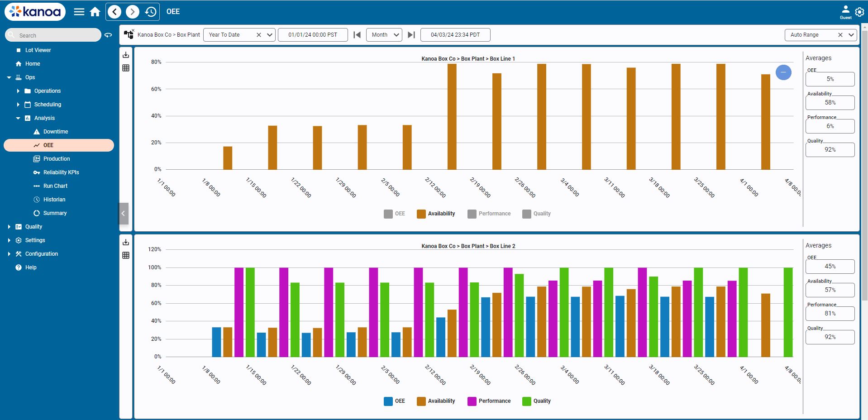The height and width of the screenshot is (420, 868).
Task: Open navigation history clock icon
Action: pyautogui.click(x=151, y=12)
